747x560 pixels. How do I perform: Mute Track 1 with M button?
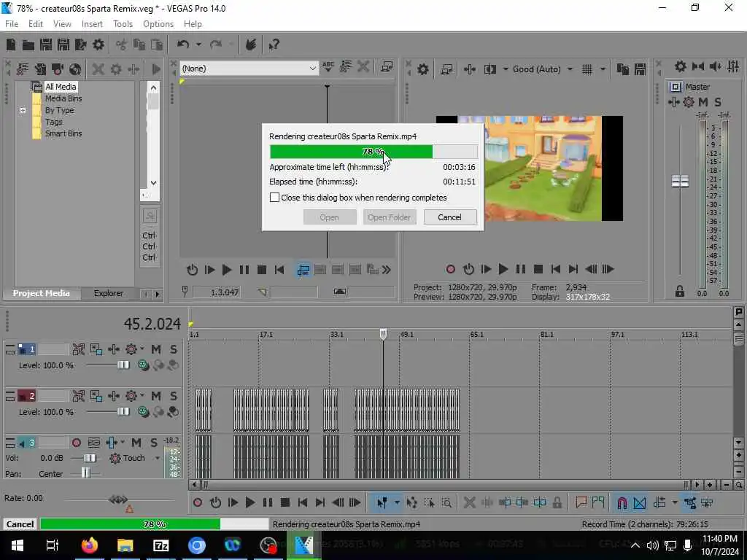(156, 349)
